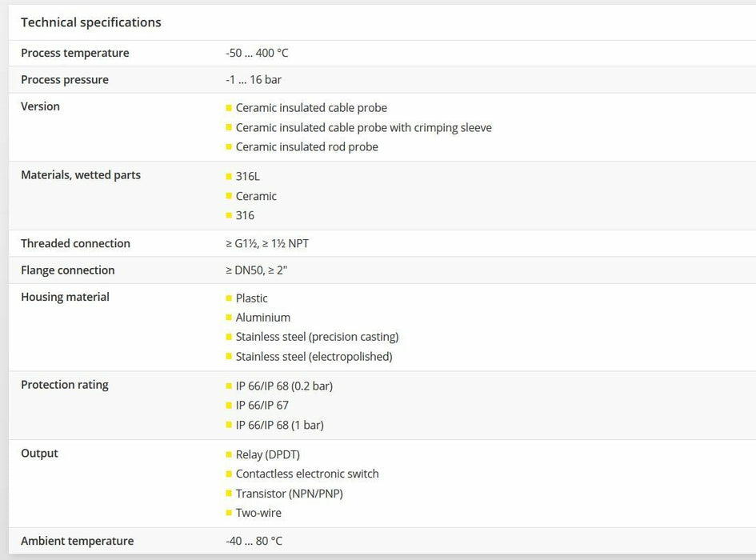Click the -1 ... 16 bar pressure value

pos(254,80)
